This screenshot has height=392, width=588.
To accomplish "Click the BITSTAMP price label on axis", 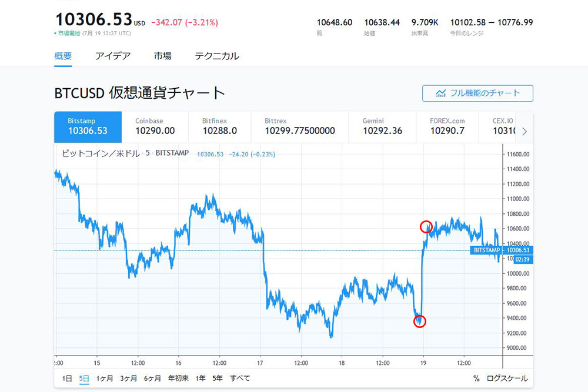I will pyautogui.click(x=486, y=250).
